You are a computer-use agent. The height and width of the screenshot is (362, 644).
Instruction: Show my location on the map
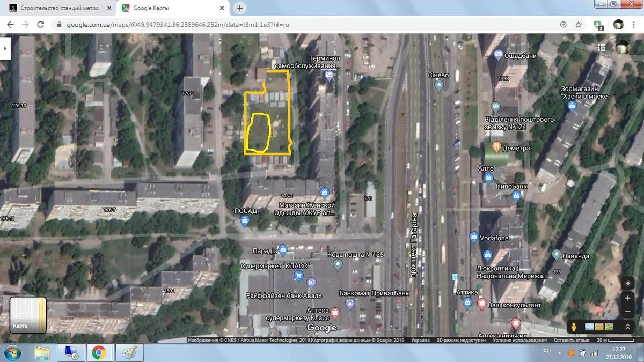pos(627,283)
